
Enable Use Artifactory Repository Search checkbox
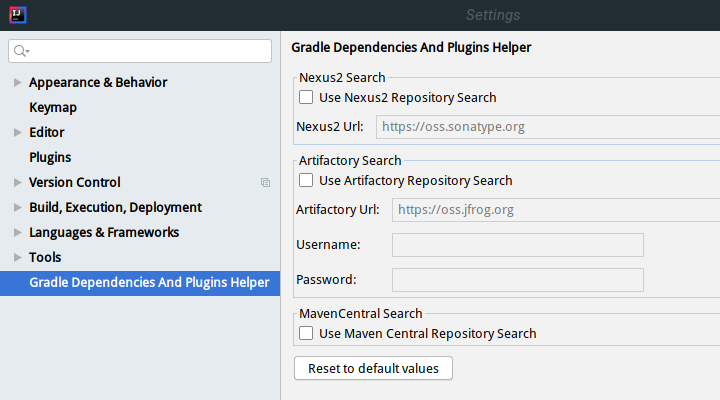306,180
